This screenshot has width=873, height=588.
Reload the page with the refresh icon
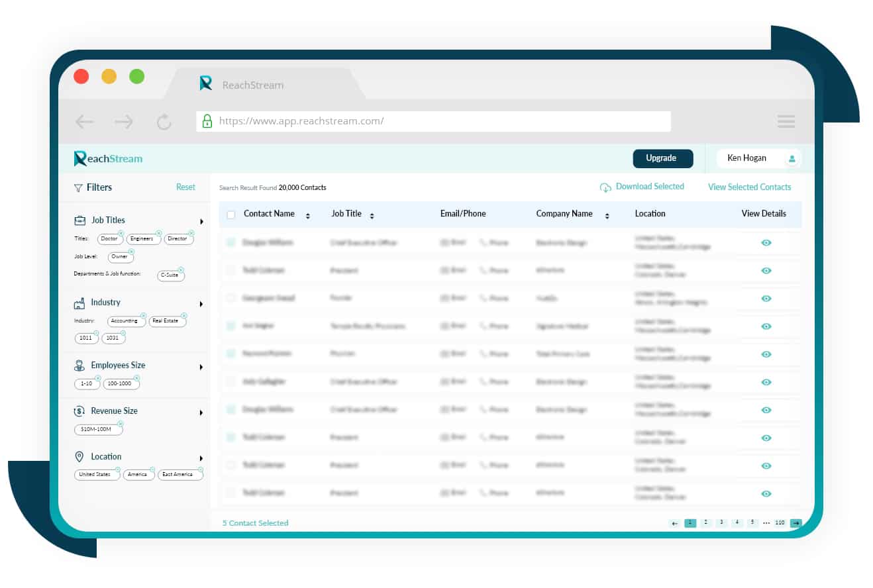click(164, 122)
